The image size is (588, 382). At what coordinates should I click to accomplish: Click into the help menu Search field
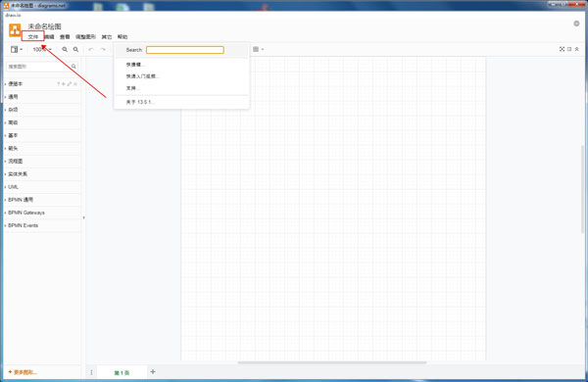coord(185,50)
